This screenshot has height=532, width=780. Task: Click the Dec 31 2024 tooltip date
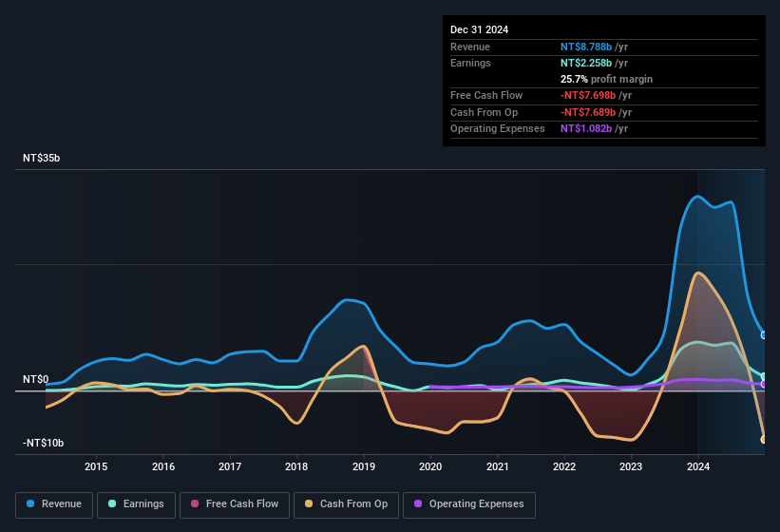[479, 29]
